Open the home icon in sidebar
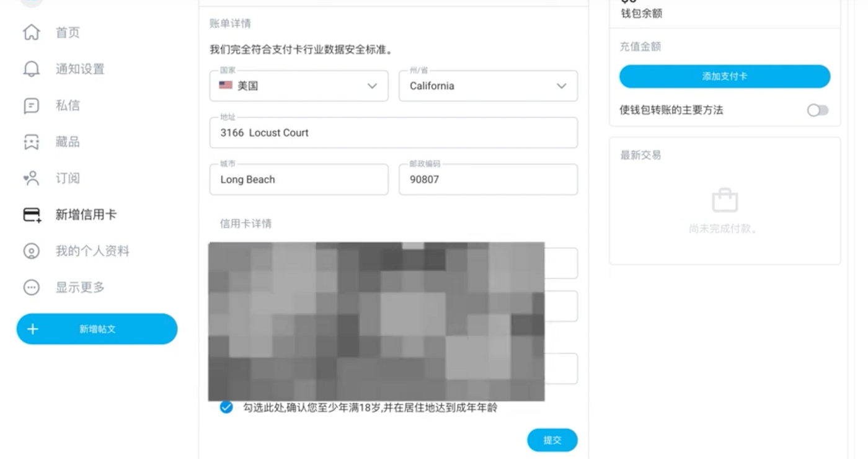 [x=31, y=32]
